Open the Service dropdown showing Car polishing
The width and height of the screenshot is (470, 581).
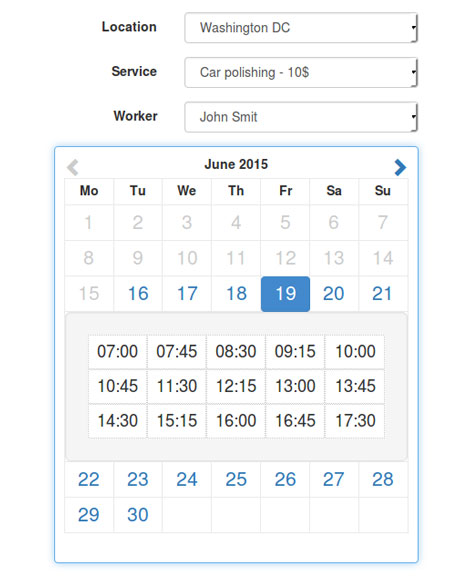click(301, 72)
